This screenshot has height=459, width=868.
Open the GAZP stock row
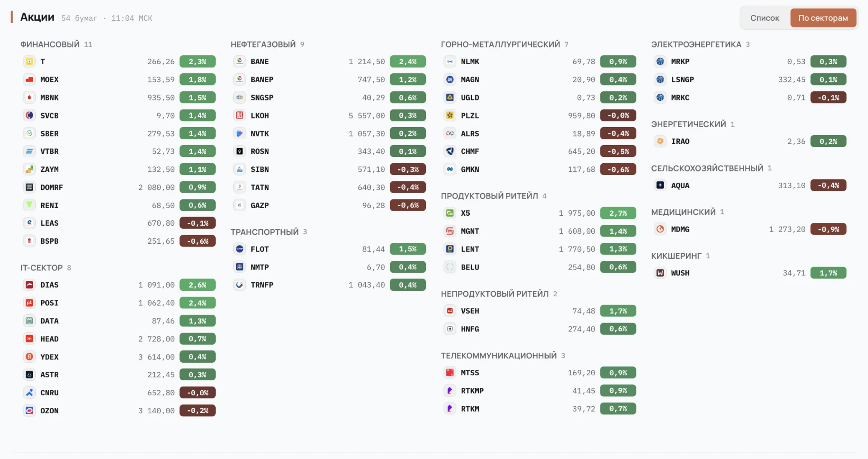point(328,205)
